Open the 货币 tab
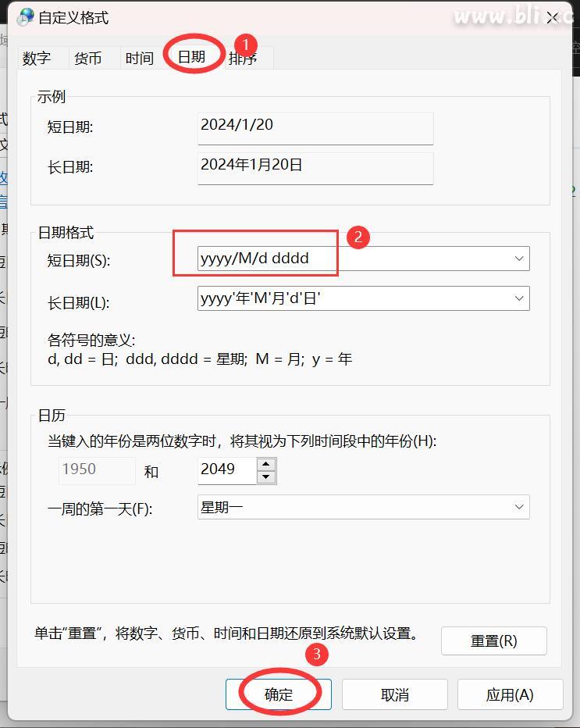The height and width of the screenshot is (728, 580). (88, 59)
